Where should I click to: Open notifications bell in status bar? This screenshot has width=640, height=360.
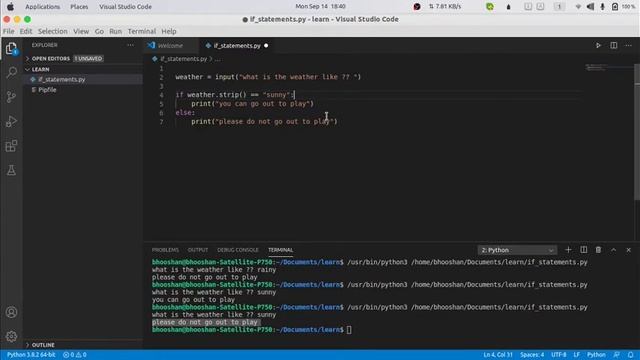pos(631,355)
